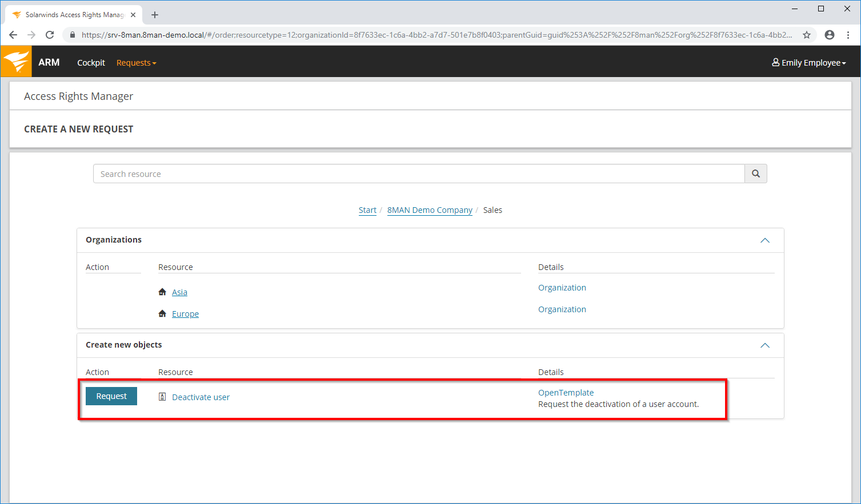Go back with the browser back arrow
861x504 pixels.
13,35
